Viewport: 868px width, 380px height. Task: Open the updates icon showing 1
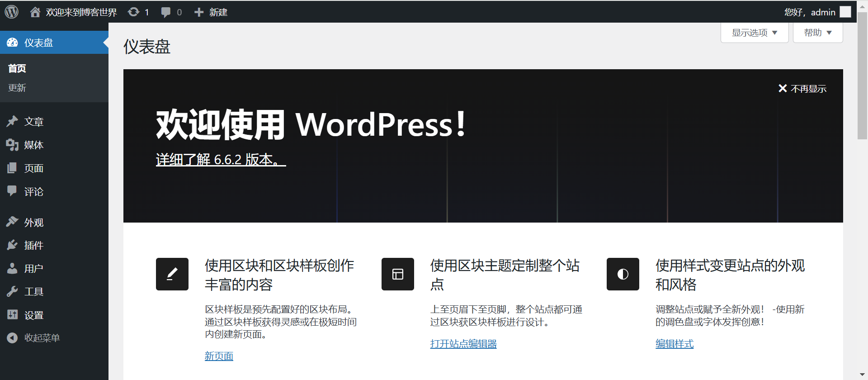tap(133, 12)
